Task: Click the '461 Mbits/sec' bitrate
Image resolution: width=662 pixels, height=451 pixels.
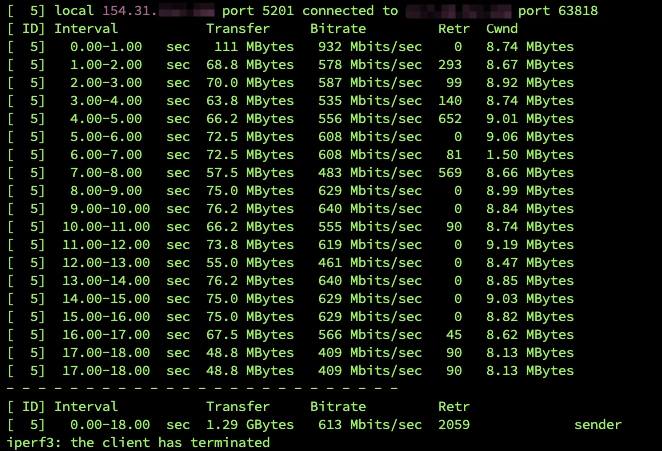Action: 370,263
